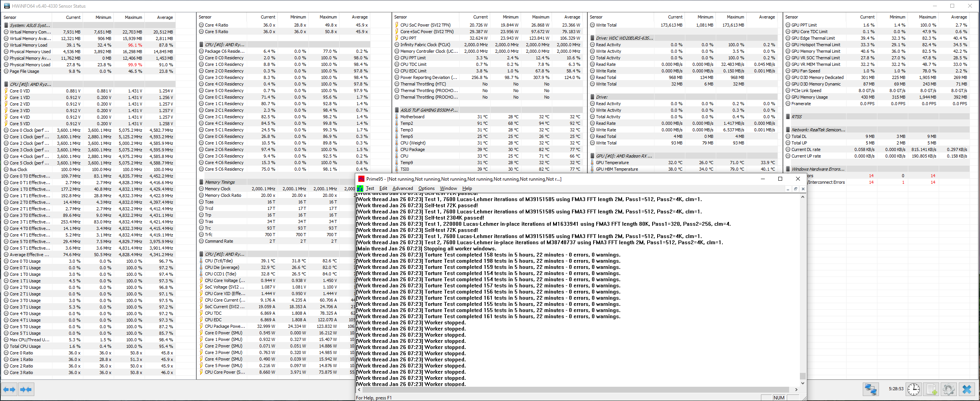980x401 pixels.
Task: Select the 'Page File Usage' sensor row
Action: (x=89, y=71)
